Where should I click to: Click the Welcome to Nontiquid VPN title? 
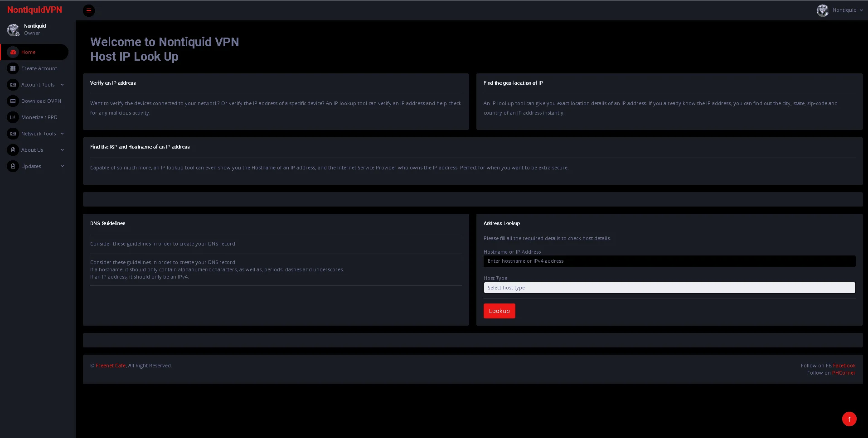(x=165, y=42)
